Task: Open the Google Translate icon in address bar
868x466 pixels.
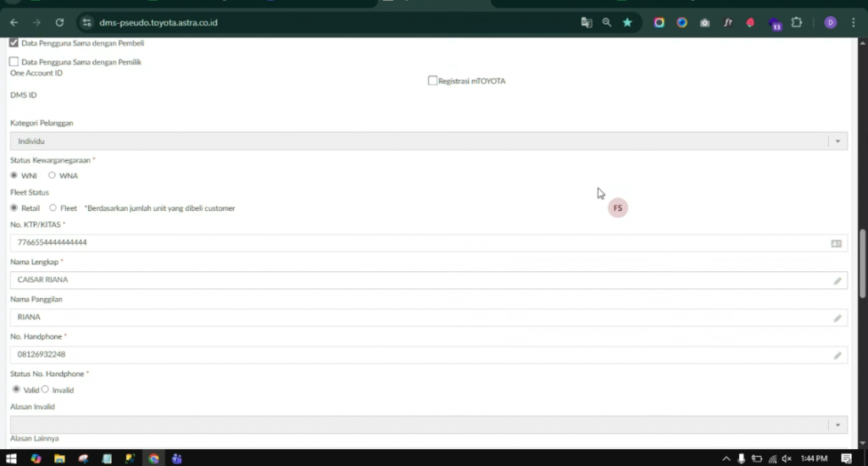Action: point(586,23)
